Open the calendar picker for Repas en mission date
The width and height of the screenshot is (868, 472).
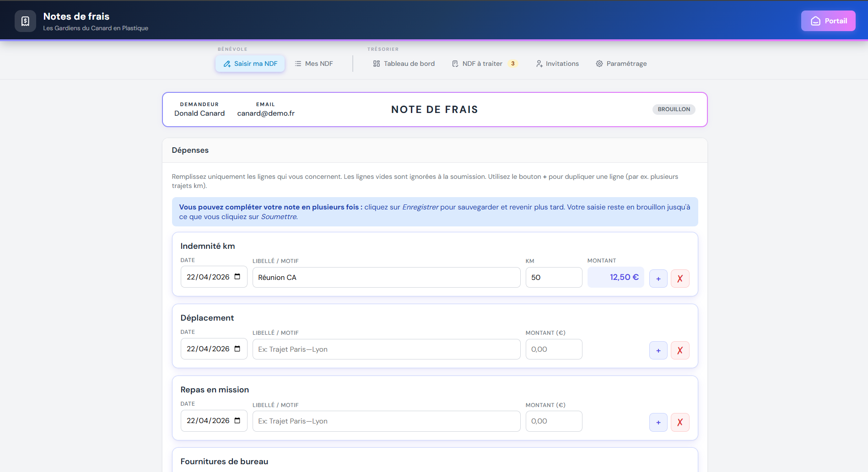[x=237, y=420]
